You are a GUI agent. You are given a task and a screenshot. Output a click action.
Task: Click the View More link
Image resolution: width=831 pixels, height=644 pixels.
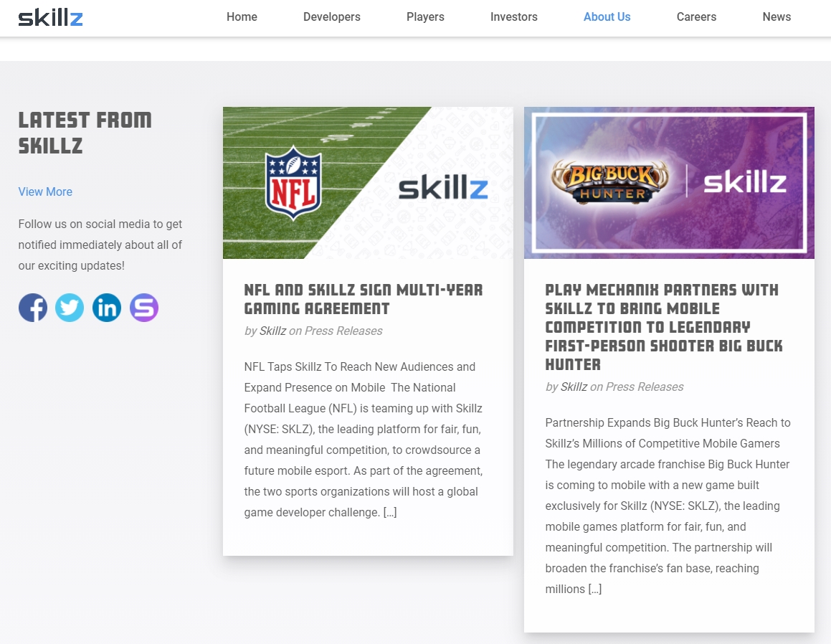tap(45, 192)
